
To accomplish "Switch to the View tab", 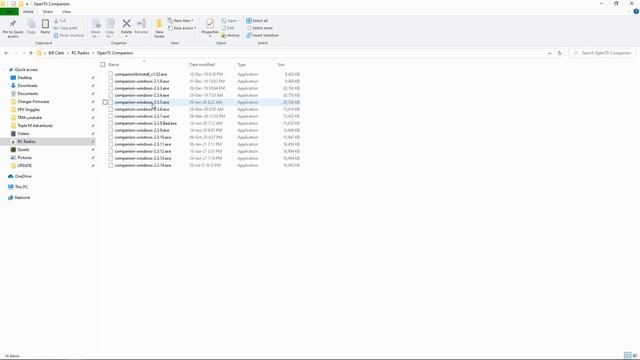I will coord(66,12).
